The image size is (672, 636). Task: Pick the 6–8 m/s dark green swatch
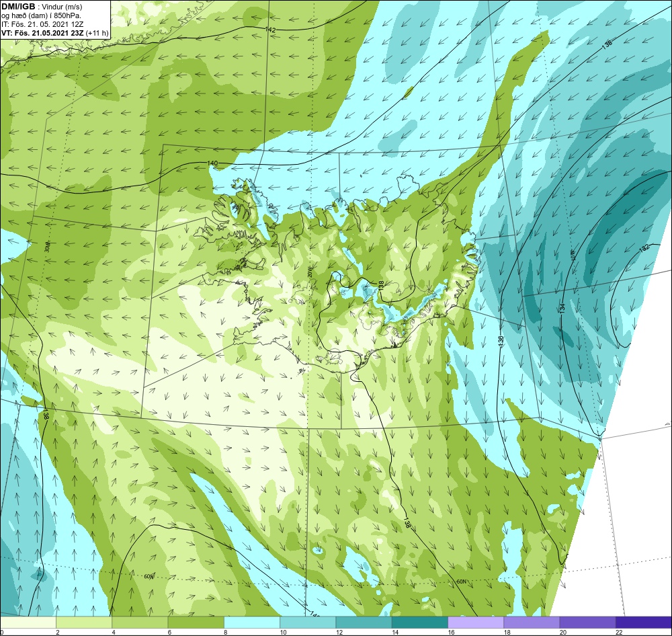196,622
